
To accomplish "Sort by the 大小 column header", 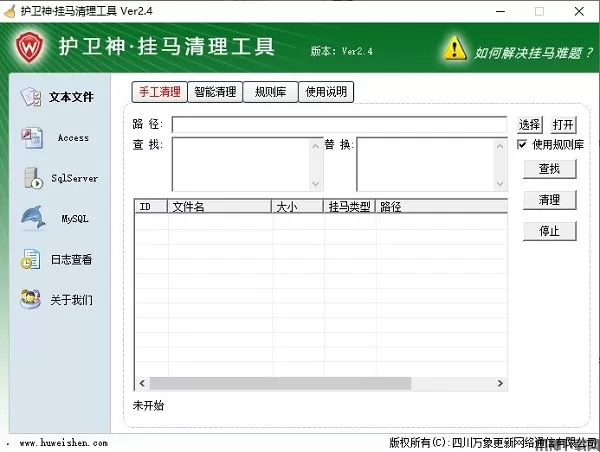I will 298,207.
